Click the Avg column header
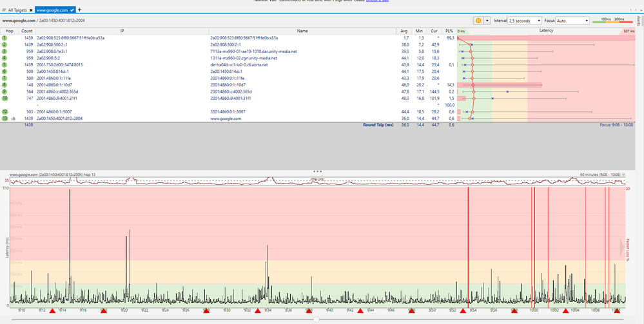 click(x=404, y=31)
